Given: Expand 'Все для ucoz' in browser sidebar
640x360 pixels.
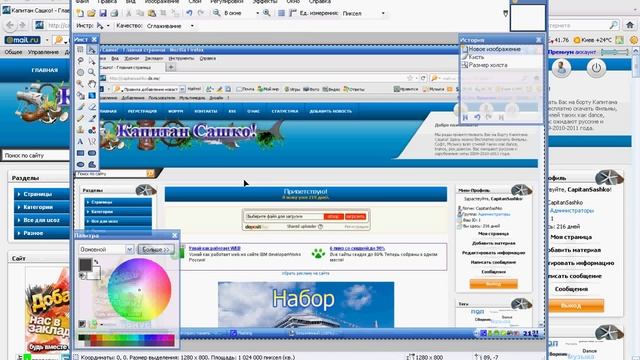Looking at the screenshot, I should (x=41, y=220).
